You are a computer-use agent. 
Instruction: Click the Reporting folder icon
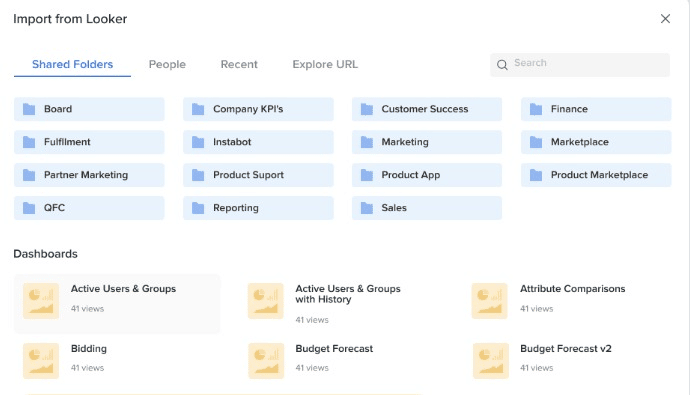point(198,208)
